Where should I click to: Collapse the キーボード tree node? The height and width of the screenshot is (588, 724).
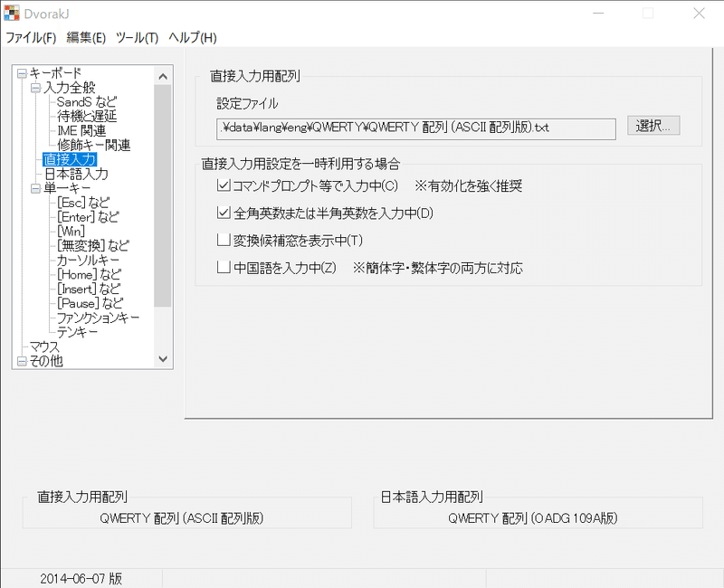22,73
